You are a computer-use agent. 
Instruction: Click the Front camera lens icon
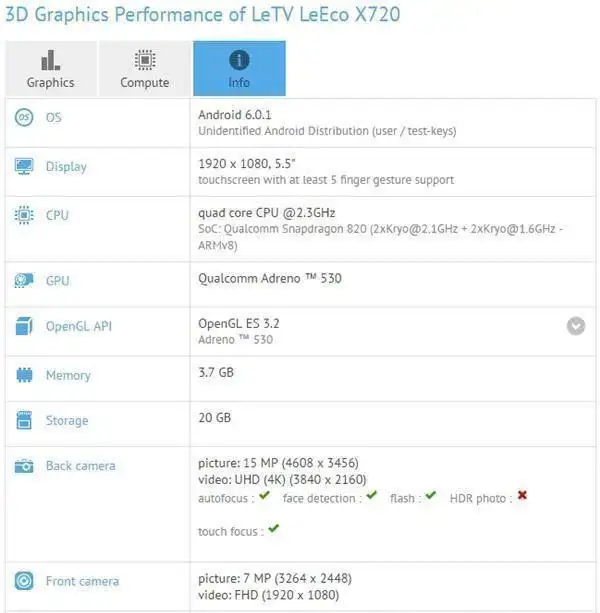point(24,581)
